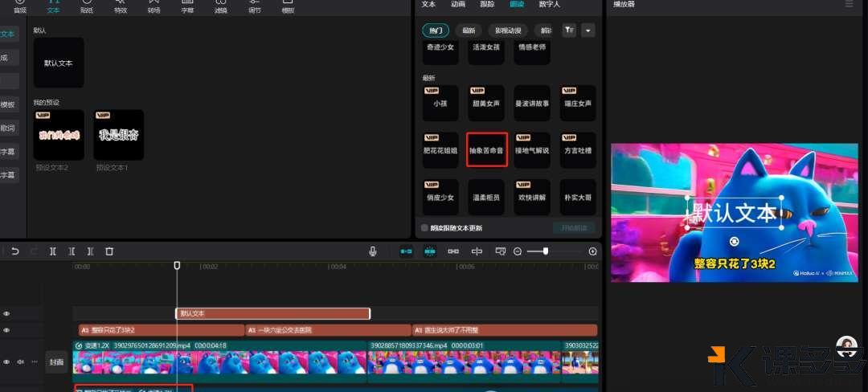The width and height of the screenshot is (868, 392).
Task: Hide the main video track with eye icon
Action: [x=6, y=361]
